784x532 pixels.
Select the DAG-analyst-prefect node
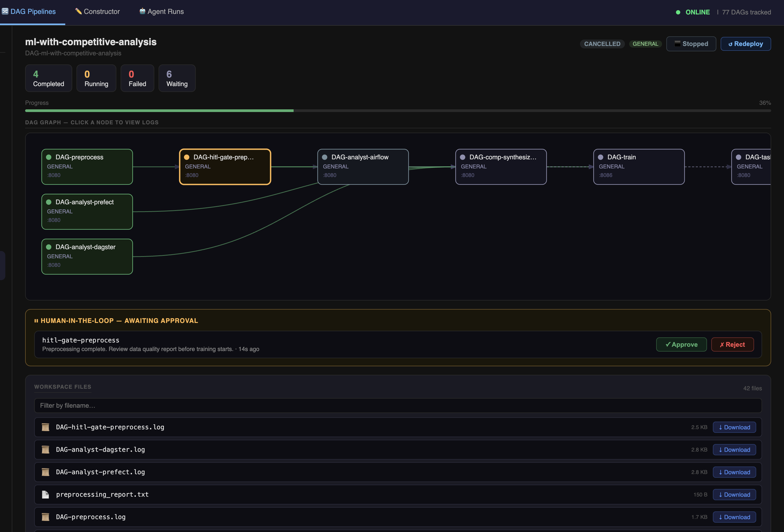pos(87,211)
